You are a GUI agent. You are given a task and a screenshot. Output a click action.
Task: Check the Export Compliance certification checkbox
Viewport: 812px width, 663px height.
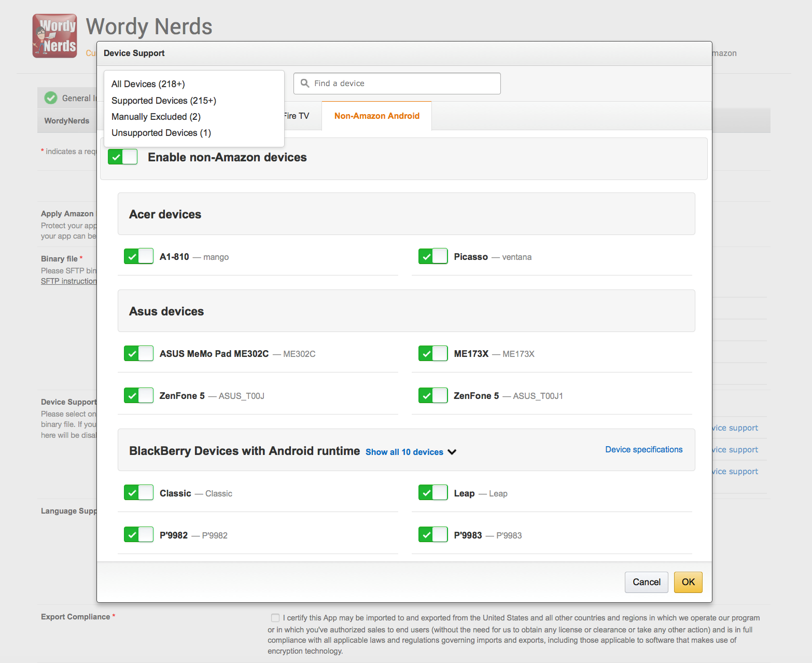click(x=275, y=618)
